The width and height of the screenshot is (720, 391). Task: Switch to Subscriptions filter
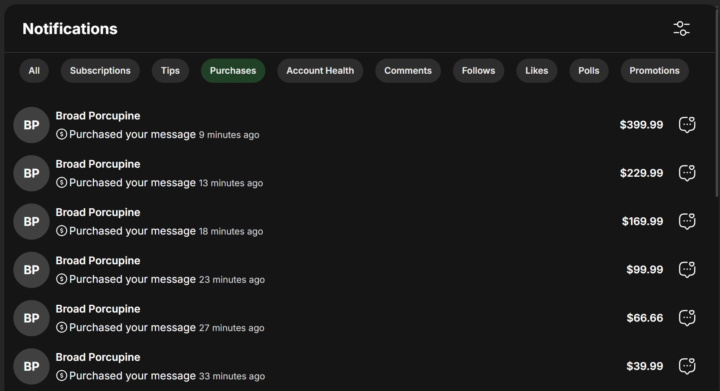[x=100, y=71]
